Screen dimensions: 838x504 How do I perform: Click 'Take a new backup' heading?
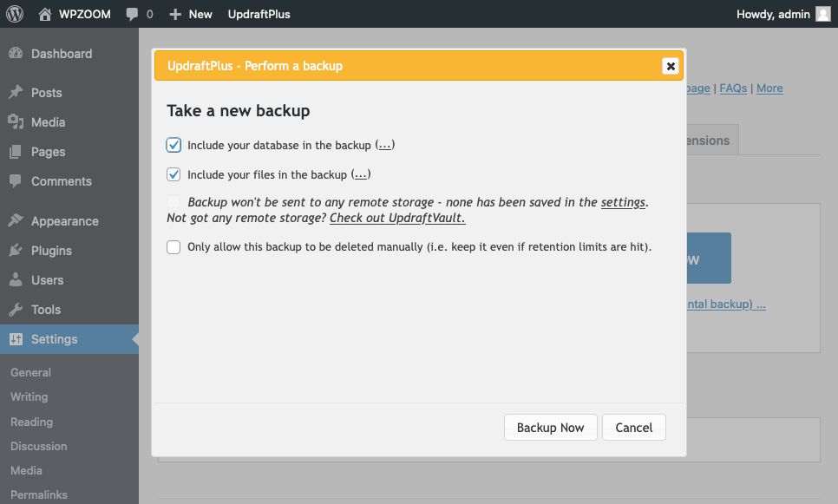point(239,111)
